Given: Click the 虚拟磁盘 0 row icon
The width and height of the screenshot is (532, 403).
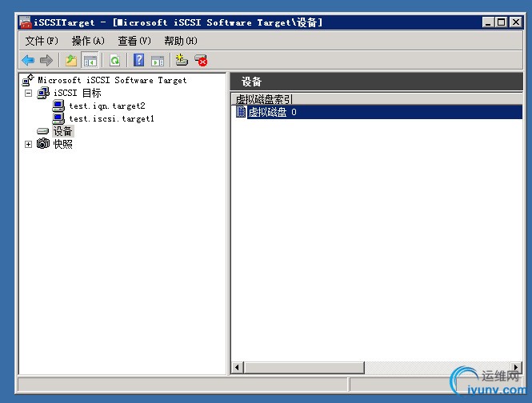Looking at the screenshot, I should coord(241,112).
